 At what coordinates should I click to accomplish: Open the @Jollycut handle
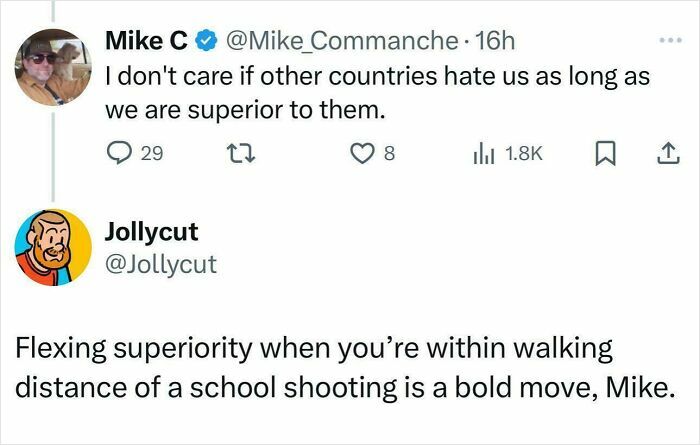click(x=161, y=264)
